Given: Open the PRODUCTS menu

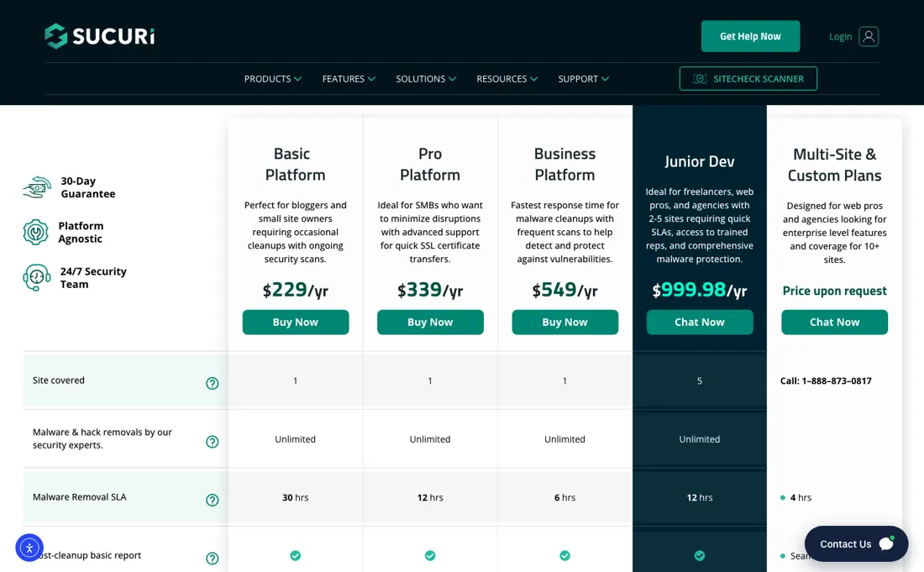Looking at the screenshot, I should pos(273,79).
